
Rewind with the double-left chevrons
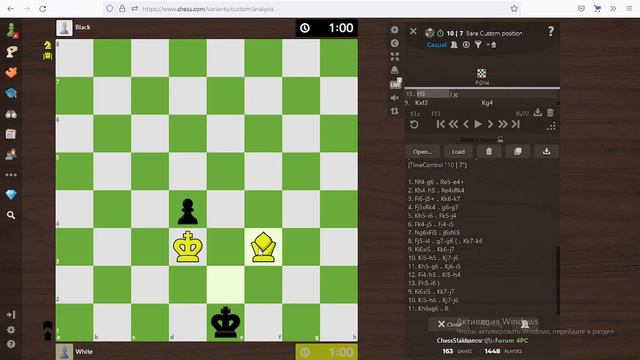[453, 124]
